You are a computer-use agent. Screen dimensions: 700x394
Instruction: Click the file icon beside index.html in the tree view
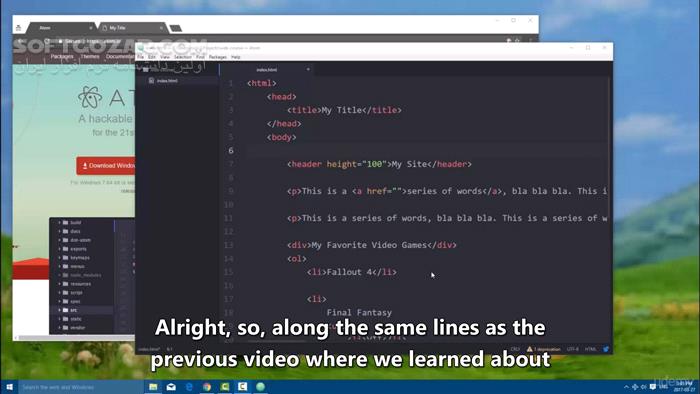pos(151,81)
